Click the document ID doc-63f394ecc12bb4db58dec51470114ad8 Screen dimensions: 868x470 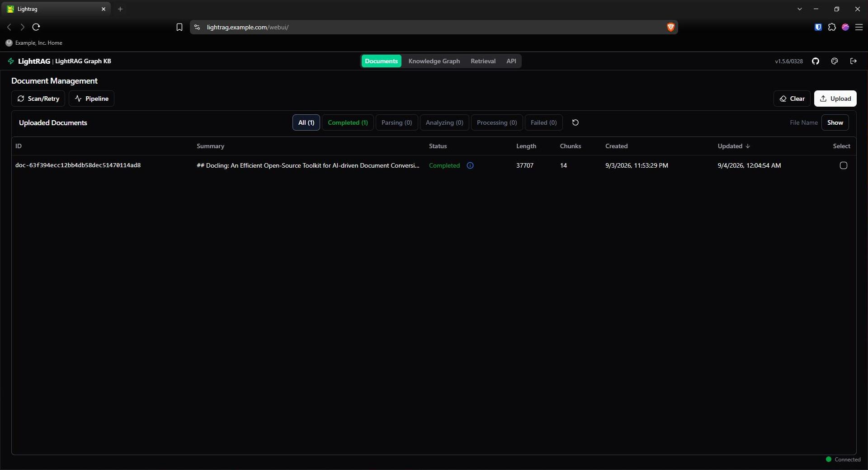(x=78, y=165)
